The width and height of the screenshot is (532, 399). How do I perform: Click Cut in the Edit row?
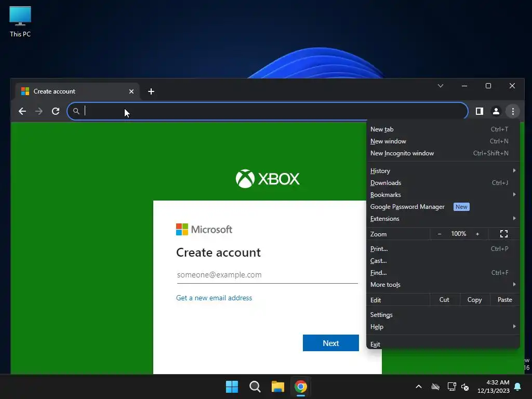click(x=445, y=300)
